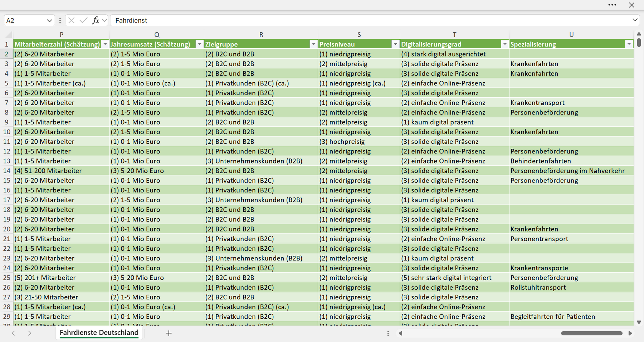The image size is (644, 342).
Task: Select the Fahrdienste Deutschland sheet tab
Action: [99, 333]
